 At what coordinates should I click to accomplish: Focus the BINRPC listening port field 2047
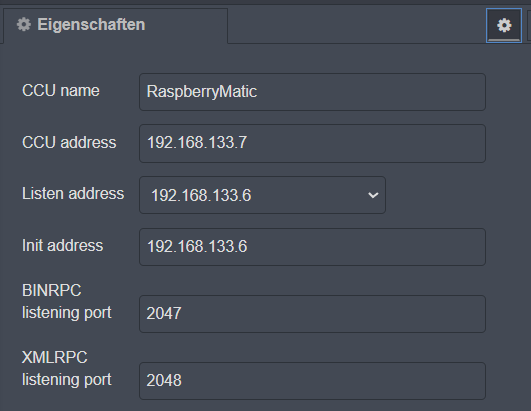tap(312, 314)
